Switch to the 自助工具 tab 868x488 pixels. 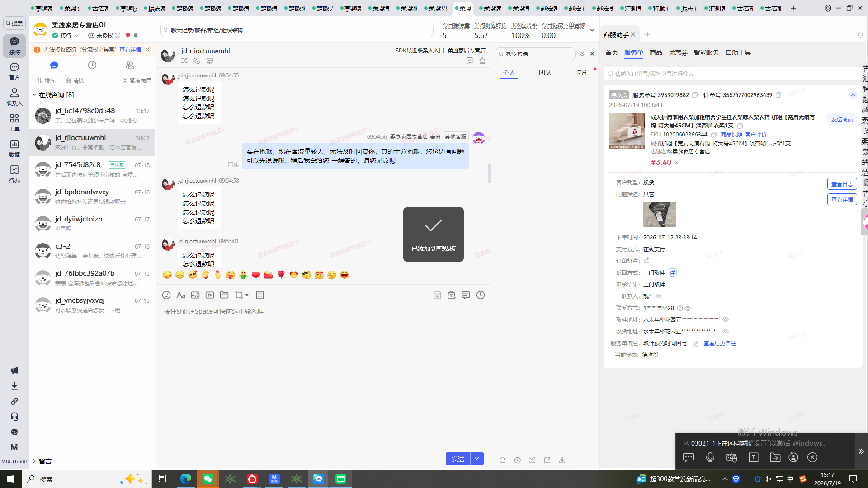[x=738, y=52]
